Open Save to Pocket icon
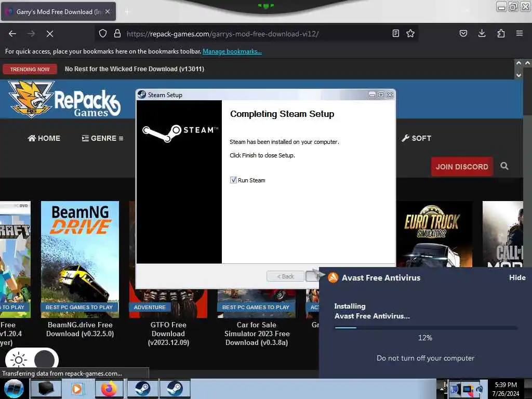Viewport: 532px width, 399px height. point(463,33)
